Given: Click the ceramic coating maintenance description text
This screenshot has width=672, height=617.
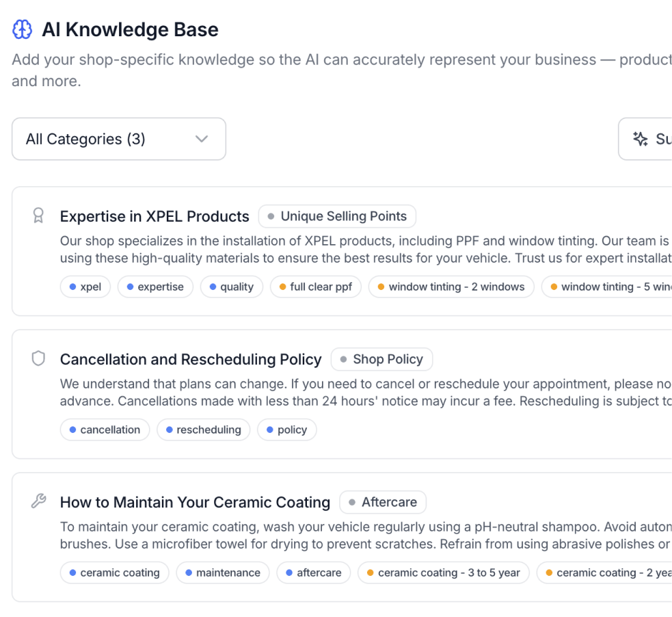Looking at the screenshot, I should 366,535.
